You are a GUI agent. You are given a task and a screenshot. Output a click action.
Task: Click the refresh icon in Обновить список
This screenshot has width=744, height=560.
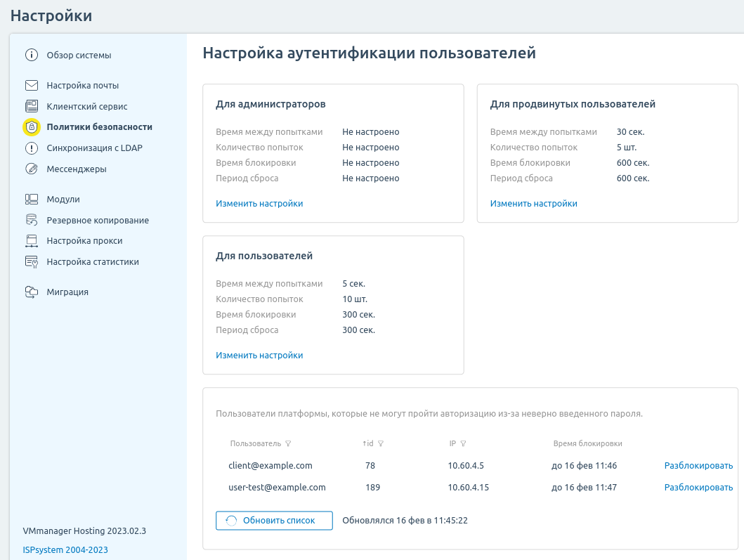(x=231, y=521)
